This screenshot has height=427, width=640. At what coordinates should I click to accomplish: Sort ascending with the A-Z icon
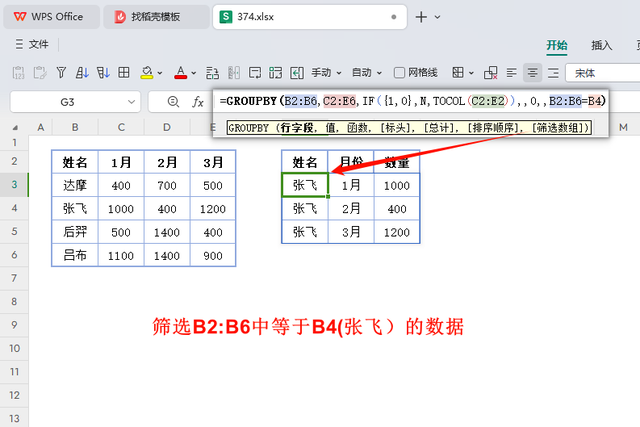point(82,73)
